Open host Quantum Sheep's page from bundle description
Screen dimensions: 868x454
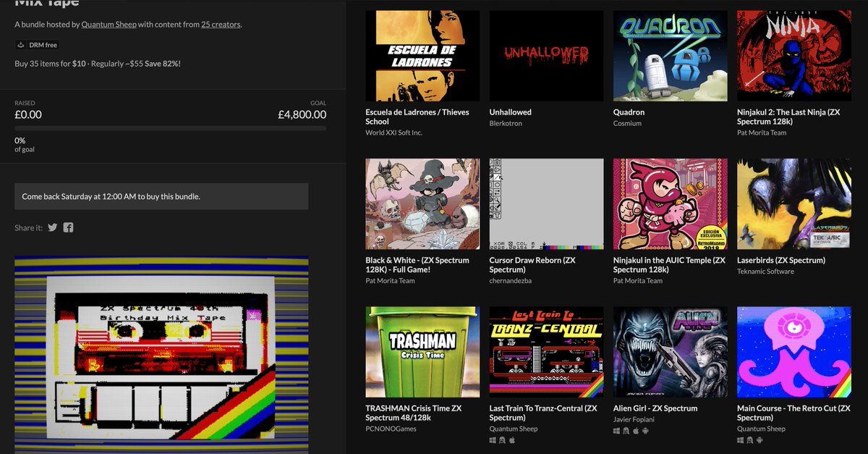[x=109, y=25]
